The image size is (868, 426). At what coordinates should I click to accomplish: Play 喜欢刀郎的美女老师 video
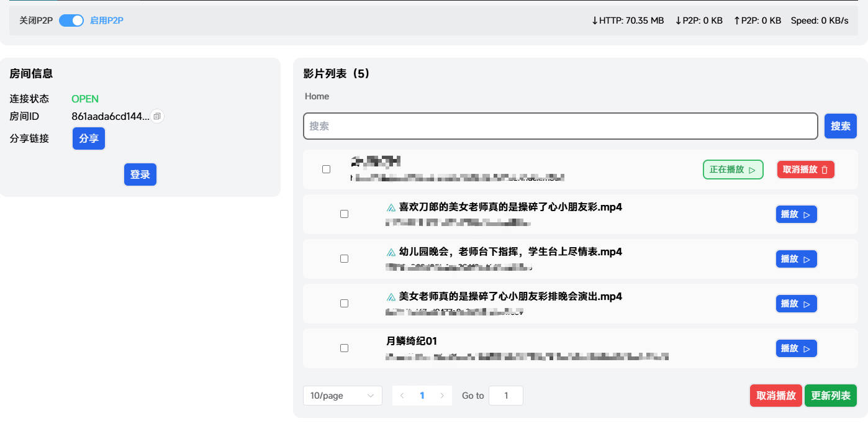coord(796,214)
